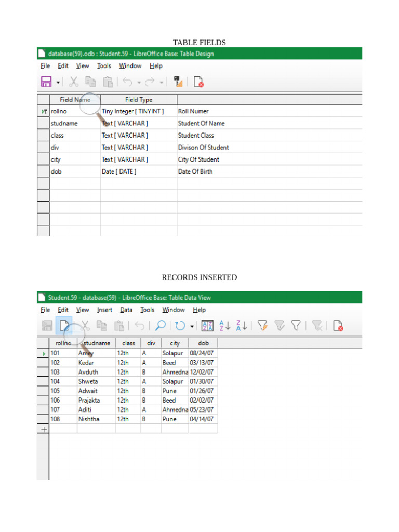Click Edit Data icon in Data View toolbar
This screenshot has width=399, height=532.
64,326
